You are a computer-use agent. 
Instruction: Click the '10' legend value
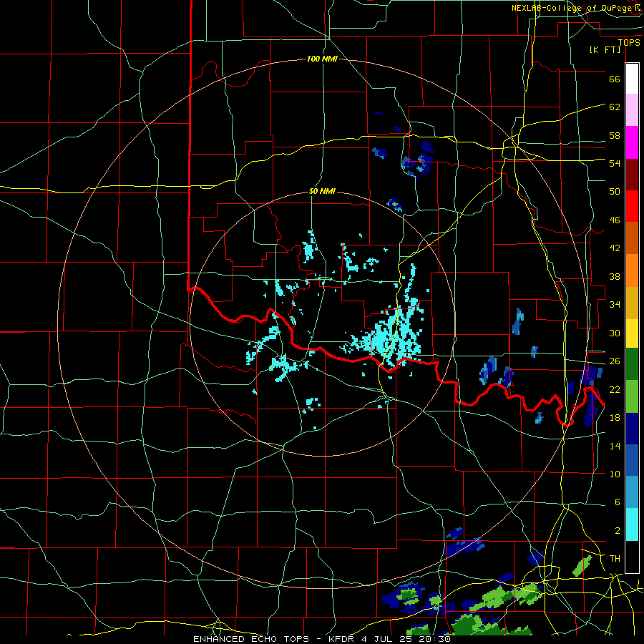click(615, 474)
